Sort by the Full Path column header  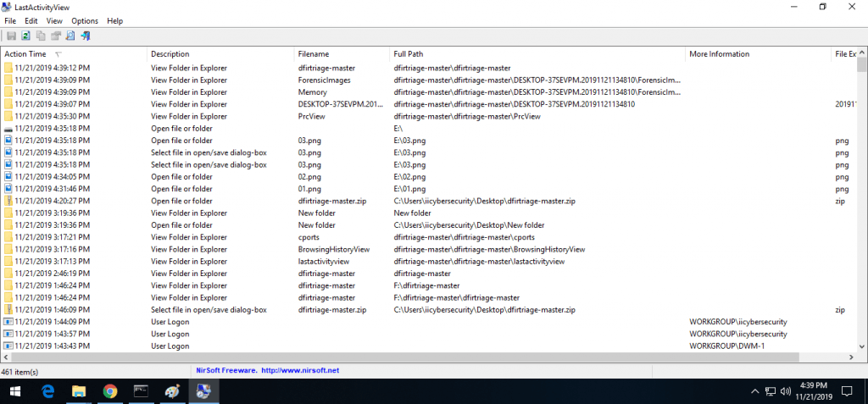coord(537,54)
